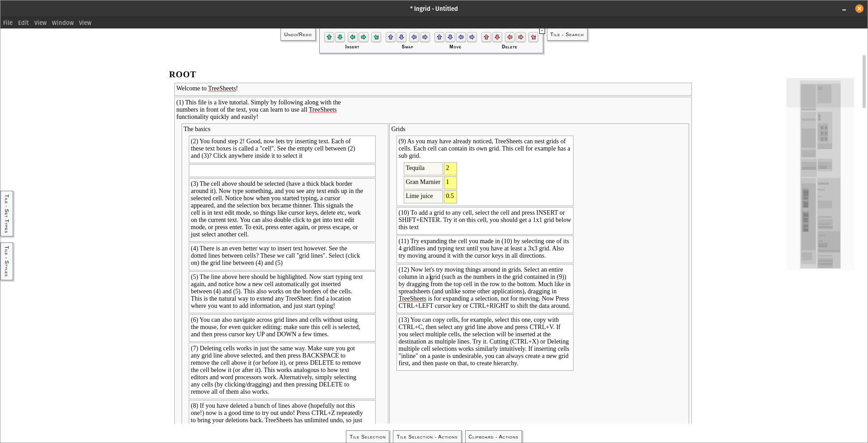Image resolution: width=868 pixels, height=443 pixels.
Task: Select the 'Welcome to TreeSheets!' cell
Action: pos(433,89)
